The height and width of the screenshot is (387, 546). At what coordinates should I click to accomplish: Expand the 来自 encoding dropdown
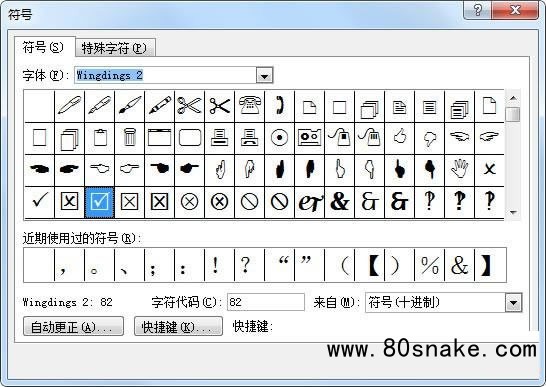point(514,302)
